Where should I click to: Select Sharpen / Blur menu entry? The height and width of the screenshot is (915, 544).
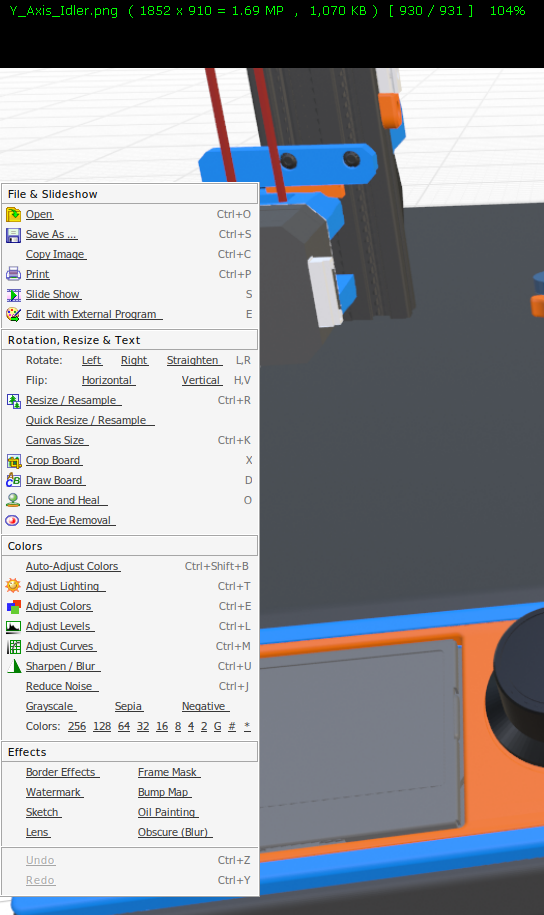[x=63, y=666]
